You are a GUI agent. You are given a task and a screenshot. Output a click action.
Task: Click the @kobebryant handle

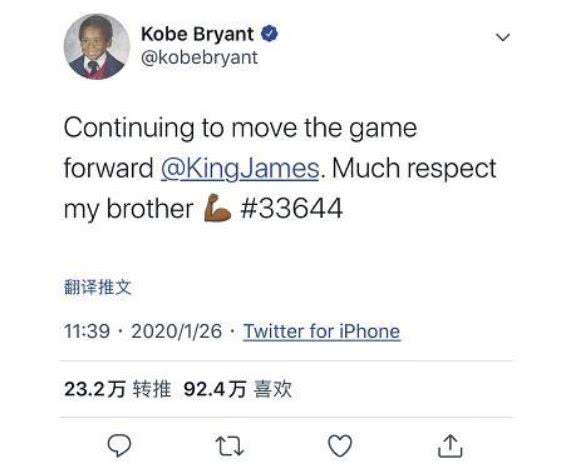199,58
